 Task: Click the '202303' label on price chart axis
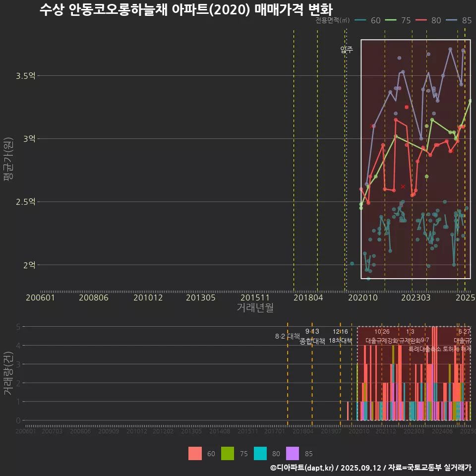[x=416, y=297]
